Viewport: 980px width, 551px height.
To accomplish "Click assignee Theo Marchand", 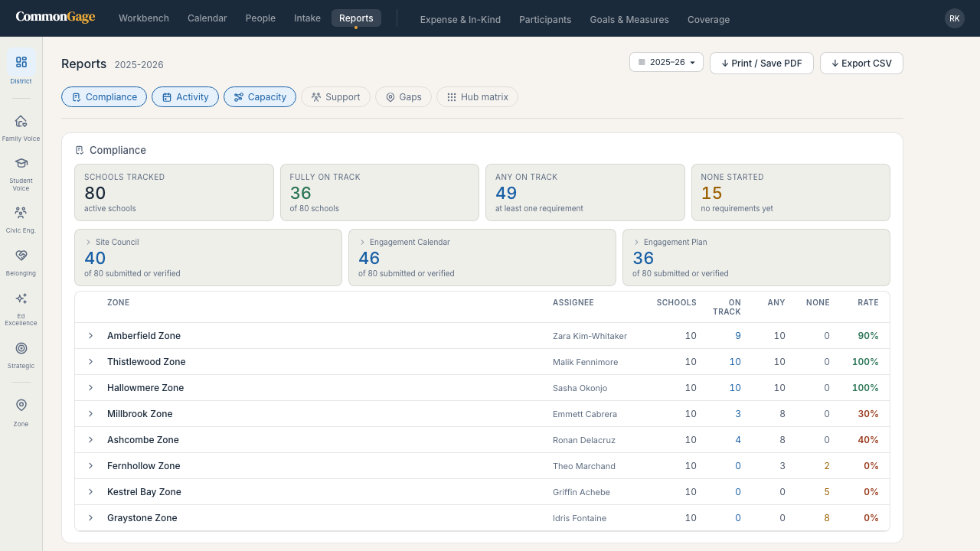I will [584, 466].
